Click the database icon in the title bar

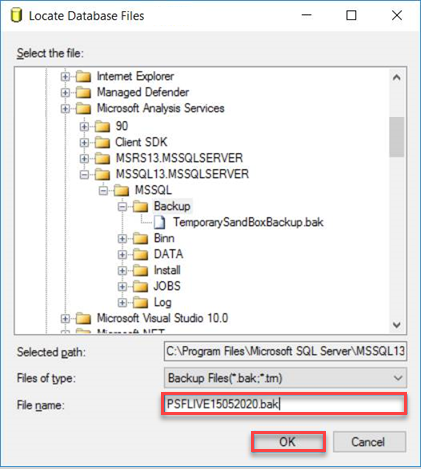pyautogui.click(x=16, y=16)
